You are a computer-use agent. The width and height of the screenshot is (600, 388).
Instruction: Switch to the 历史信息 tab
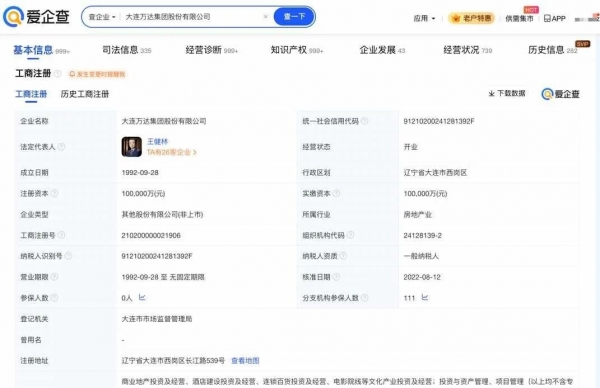pos(553,50)
